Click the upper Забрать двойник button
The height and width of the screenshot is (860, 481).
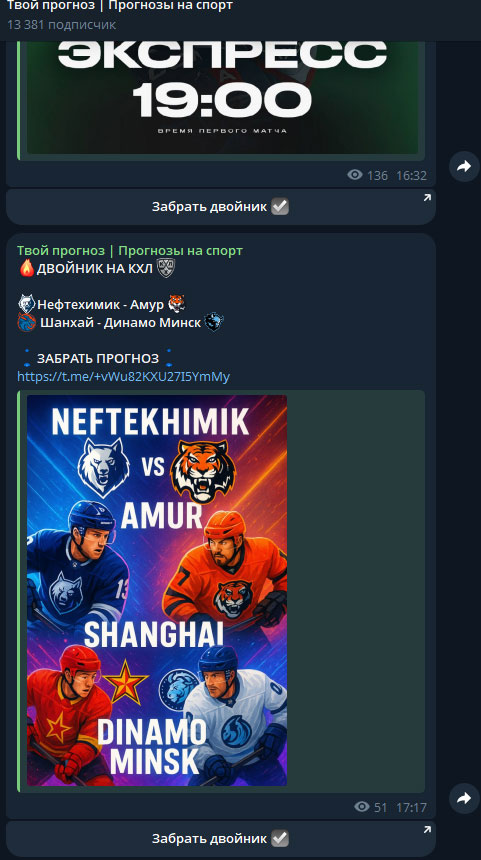pos(220,207)
